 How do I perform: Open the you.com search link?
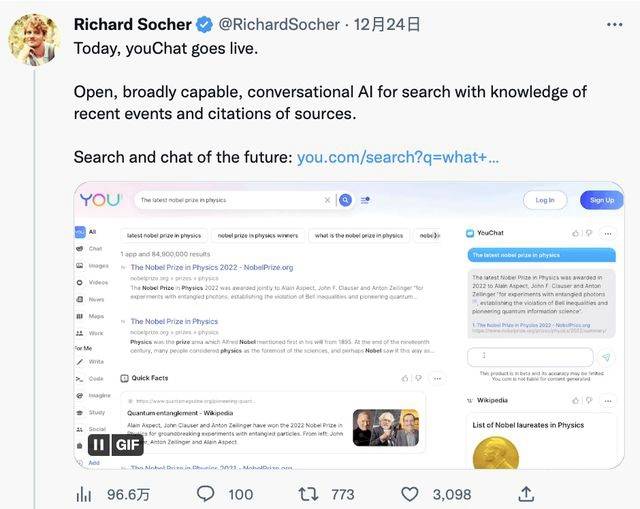(x=397, y=157)
